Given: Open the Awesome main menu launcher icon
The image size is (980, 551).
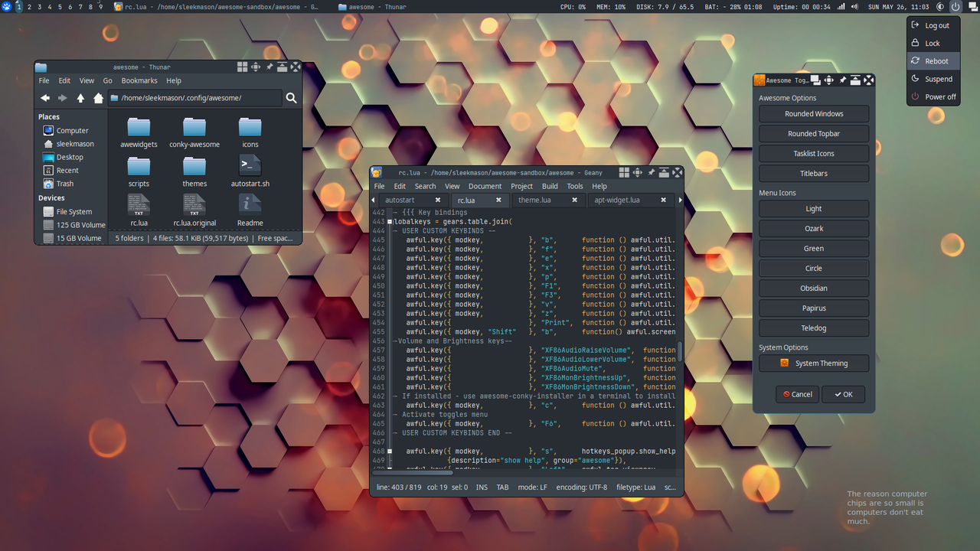Looking at the screenshot, I should [7, 7].
